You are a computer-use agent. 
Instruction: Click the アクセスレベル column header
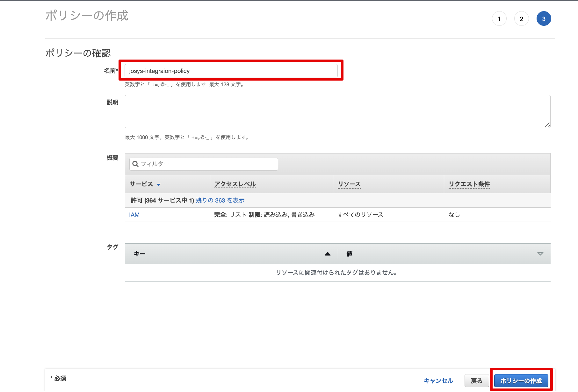[x=235, y=184]
